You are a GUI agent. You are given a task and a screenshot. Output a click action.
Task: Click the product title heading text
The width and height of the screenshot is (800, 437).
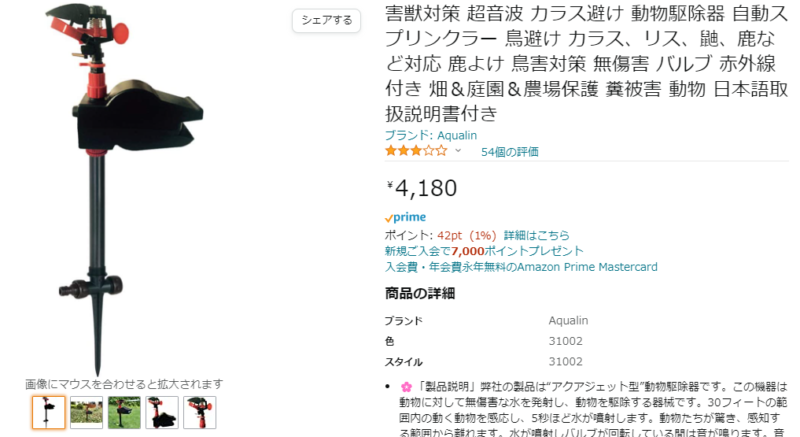[x=587, y=64]
